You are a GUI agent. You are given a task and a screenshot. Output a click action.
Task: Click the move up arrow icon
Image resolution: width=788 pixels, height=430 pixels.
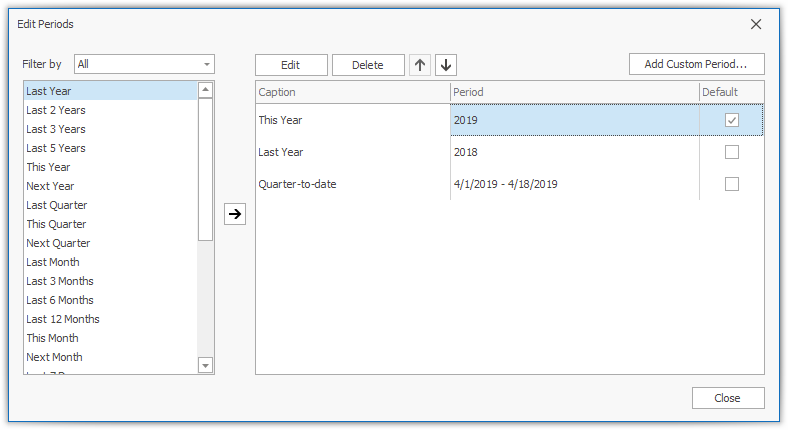point(420,65)
